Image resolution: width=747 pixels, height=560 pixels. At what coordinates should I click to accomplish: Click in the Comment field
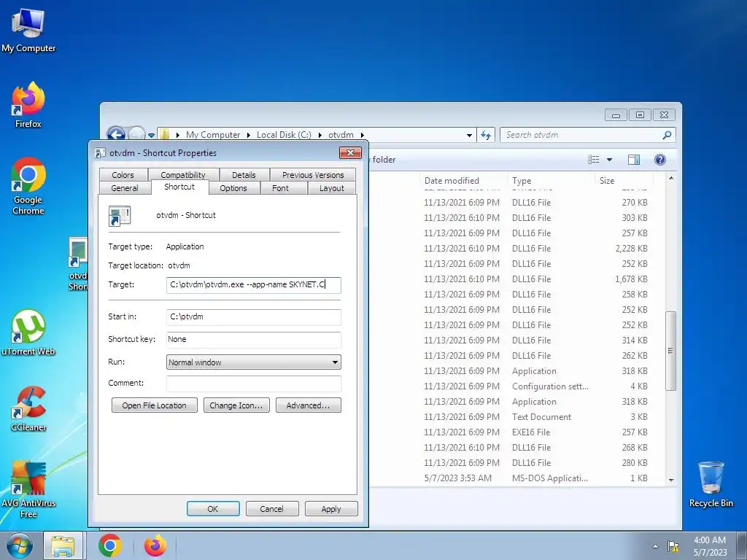253,384
